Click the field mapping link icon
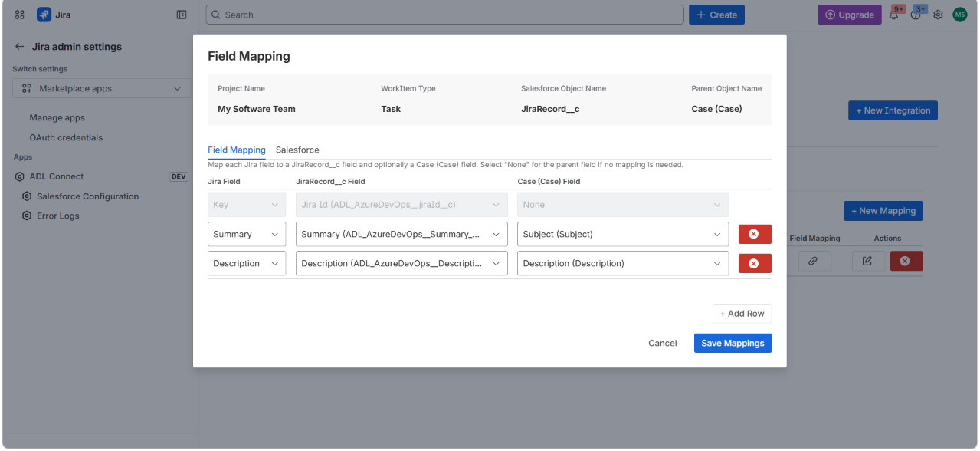 click(x=814, y=261)
